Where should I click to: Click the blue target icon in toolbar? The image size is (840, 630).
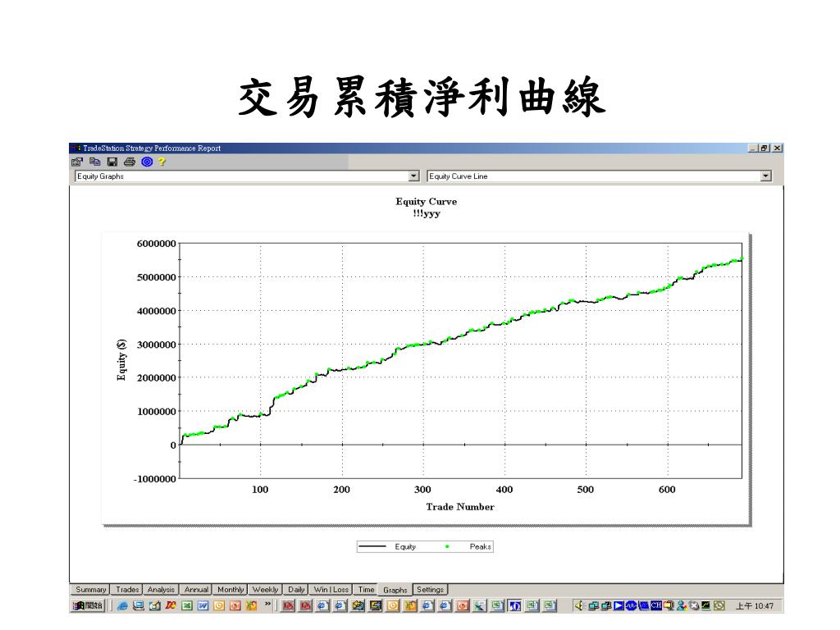pyautogui.click(x=147, y=162)
